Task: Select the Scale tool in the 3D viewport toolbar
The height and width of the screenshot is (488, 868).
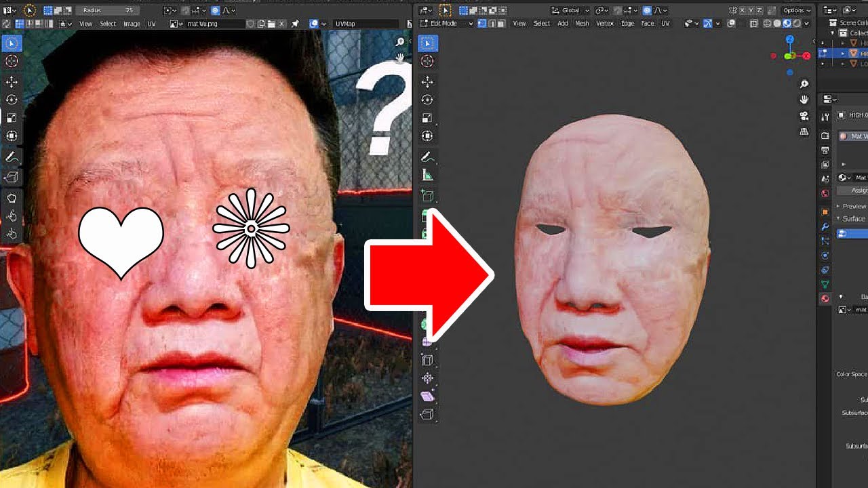Action: tap(427, 118)
